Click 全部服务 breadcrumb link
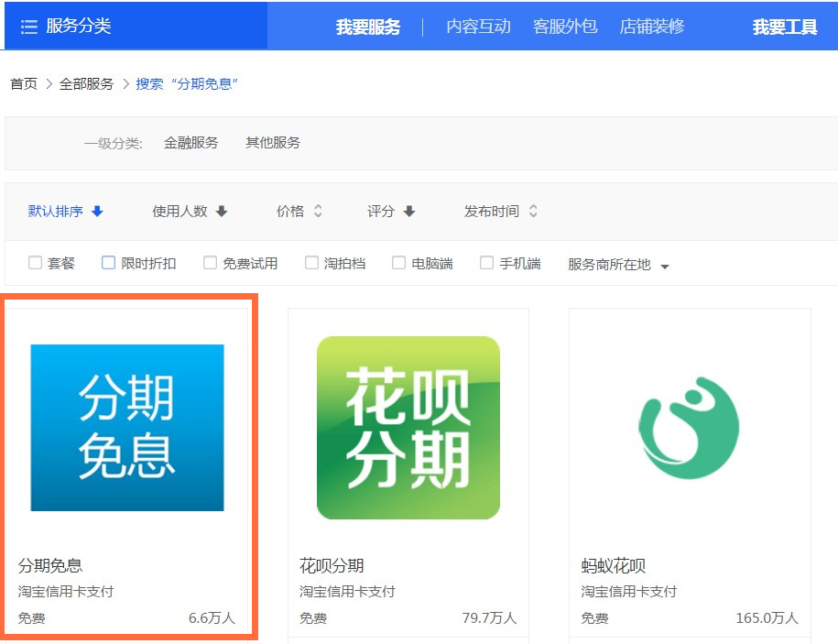 point(87,84)
